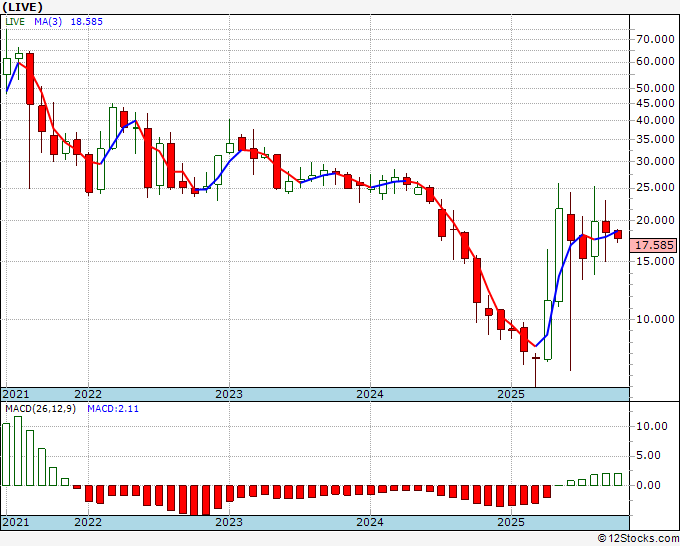Click the 50.000 price axis label
Viewport: 680px width, 546px height.
(x=655, y=88)
